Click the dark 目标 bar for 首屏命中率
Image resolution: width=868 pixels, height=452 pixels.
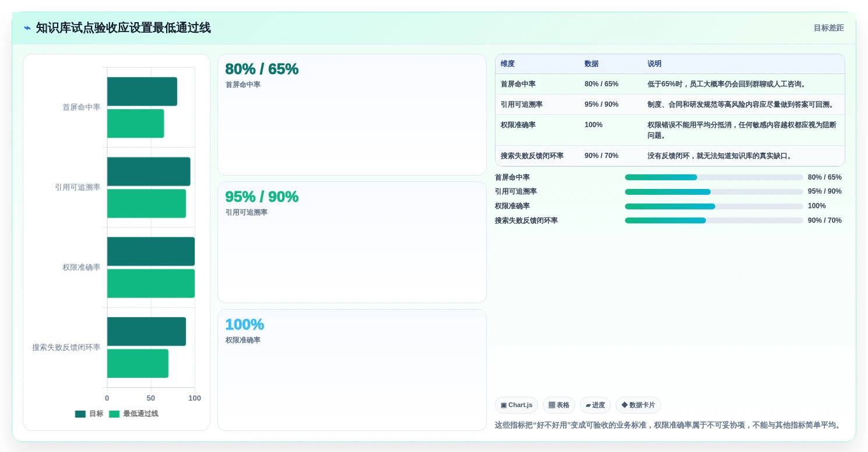[142, 92]
